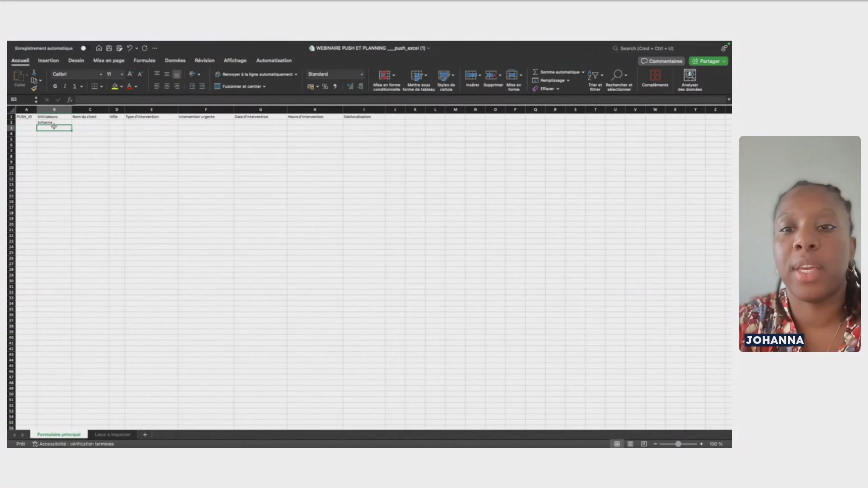Toggle the top vertical alignment button

coord(157,74)
